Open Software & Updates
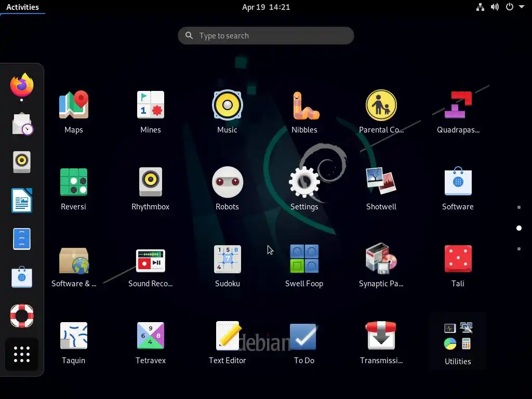 click(74, 266)
